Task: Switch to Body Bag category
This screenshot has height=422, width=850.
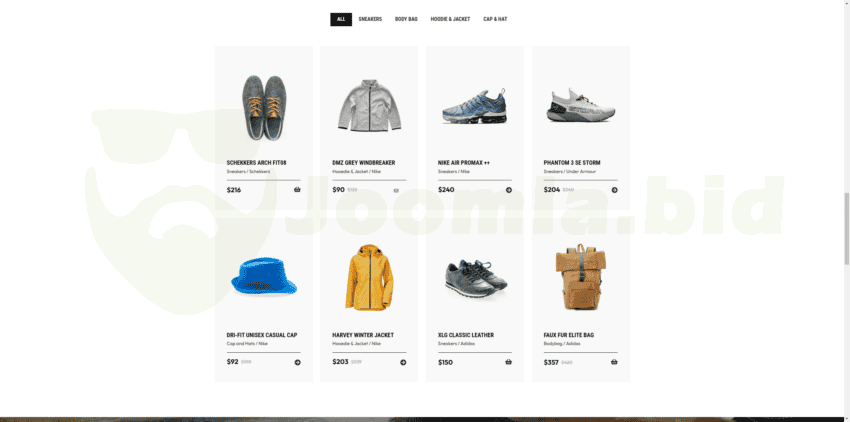Action: point(406,19)
